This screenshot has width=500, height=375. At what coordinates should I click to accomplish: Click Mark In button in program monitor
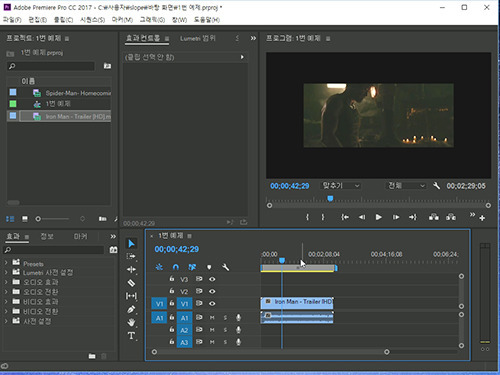click(307, 217)
